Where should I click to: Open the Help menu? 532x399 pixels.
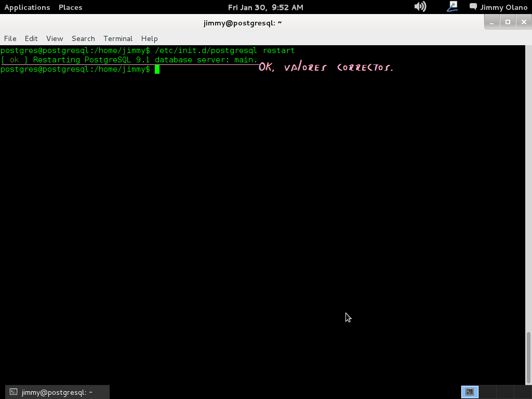coord(149,38)
